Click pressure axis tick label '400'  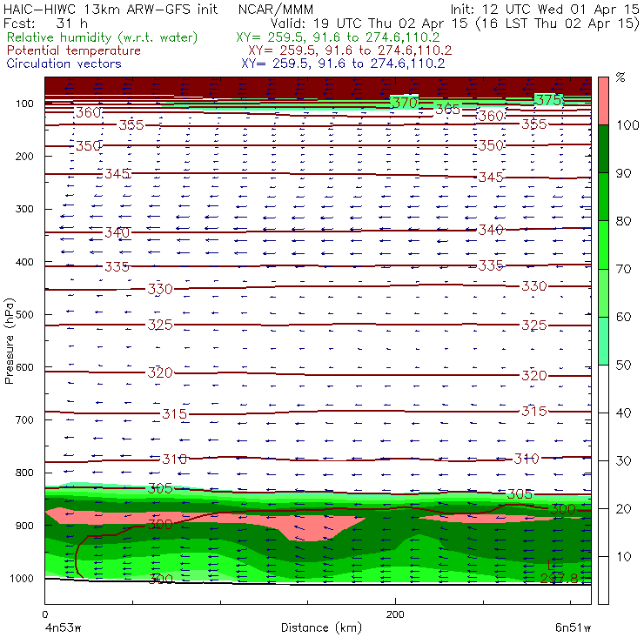point(24,262)
